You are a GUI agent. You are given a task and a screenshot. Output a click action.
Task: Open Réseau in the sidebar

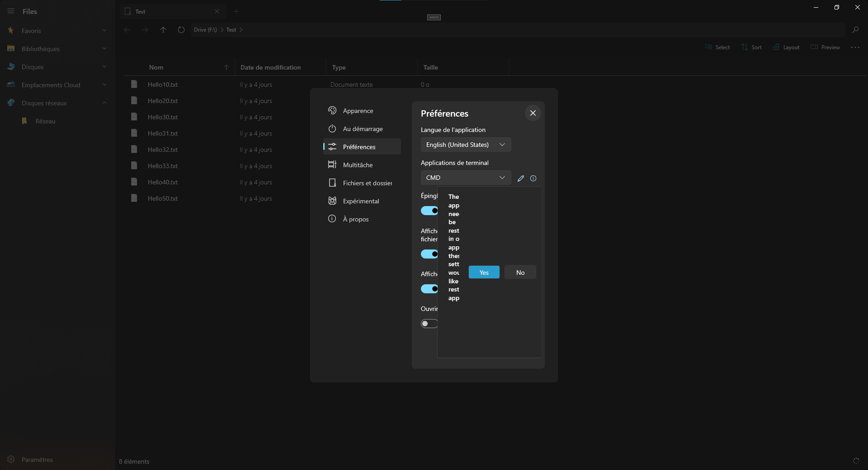[45, 121]
